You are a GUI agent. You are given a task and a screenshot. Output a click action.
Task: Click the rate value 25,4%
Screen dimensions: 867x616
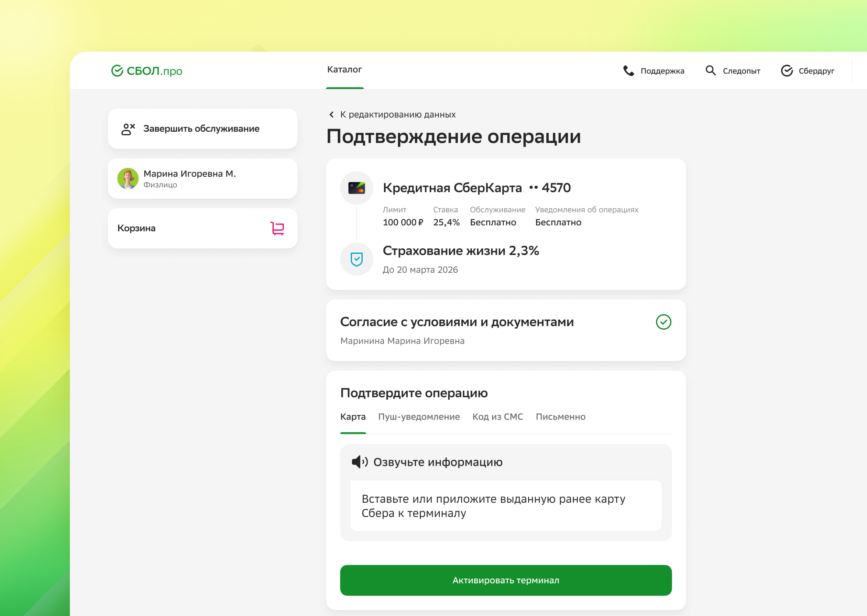(x=446, y=223)
